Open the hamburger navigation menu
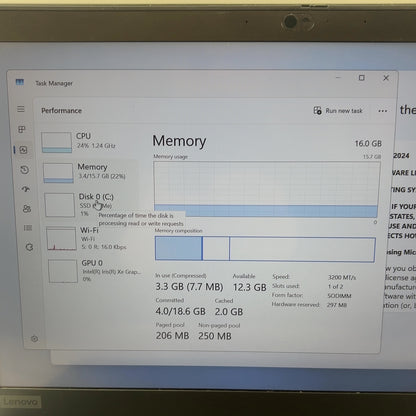 (21, 109)
